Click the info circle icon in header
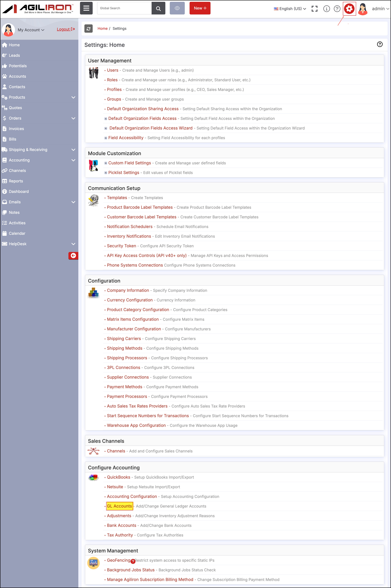 point(326,9)
